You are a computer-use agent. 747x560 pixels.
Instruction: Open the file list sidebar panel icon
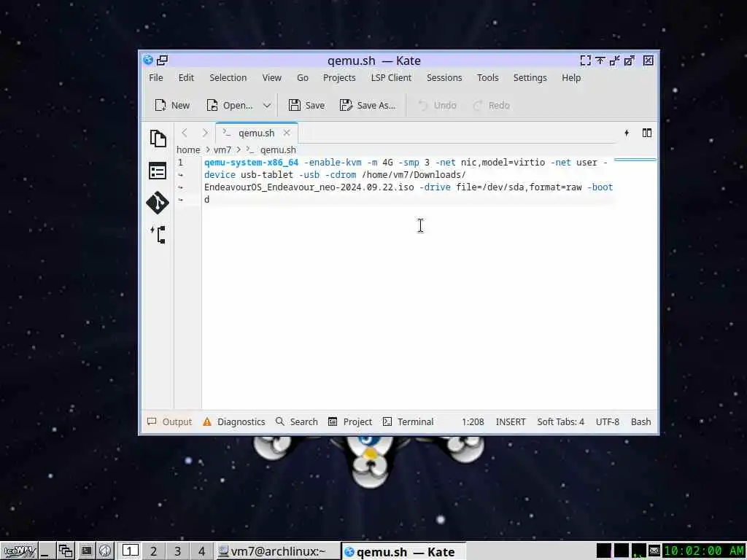(158, 171)
